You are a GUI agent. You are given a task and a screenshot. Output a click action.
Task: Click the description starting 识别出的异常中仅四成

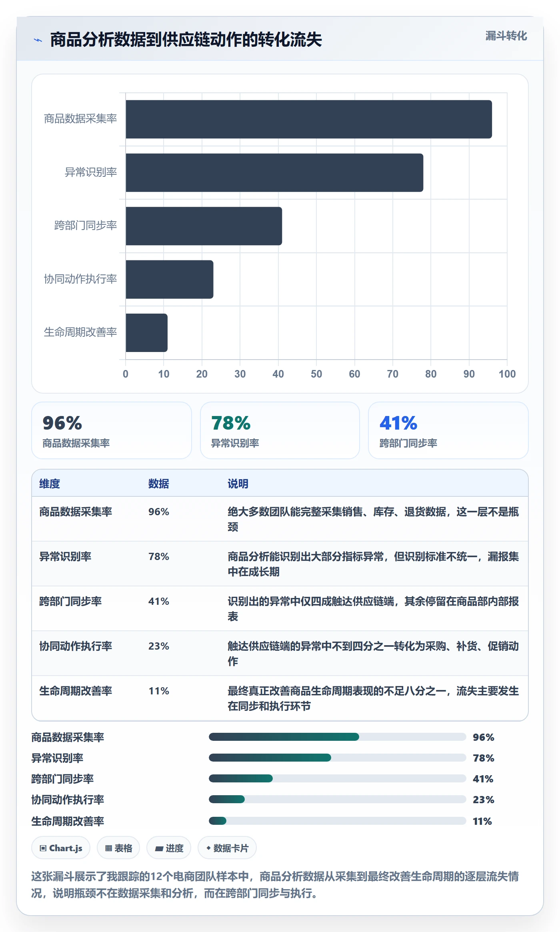(x=373, y=609)
